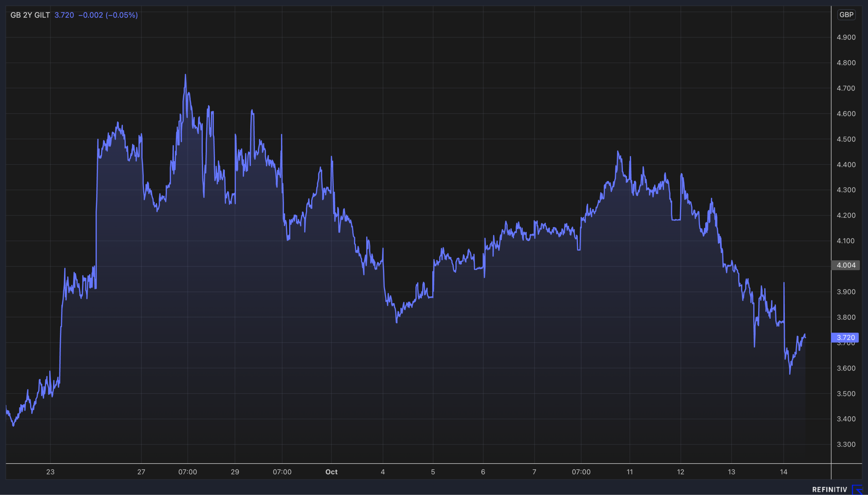Click the −0.002 (−0.05%) change value
Screen dimensions: 868x495
tap(108, 15)
